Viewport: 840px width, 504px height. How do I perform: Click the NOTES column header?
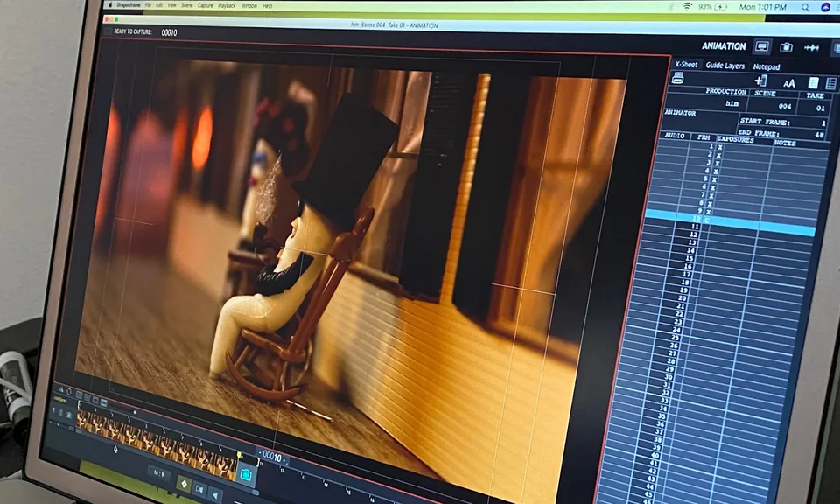point(785,143)
